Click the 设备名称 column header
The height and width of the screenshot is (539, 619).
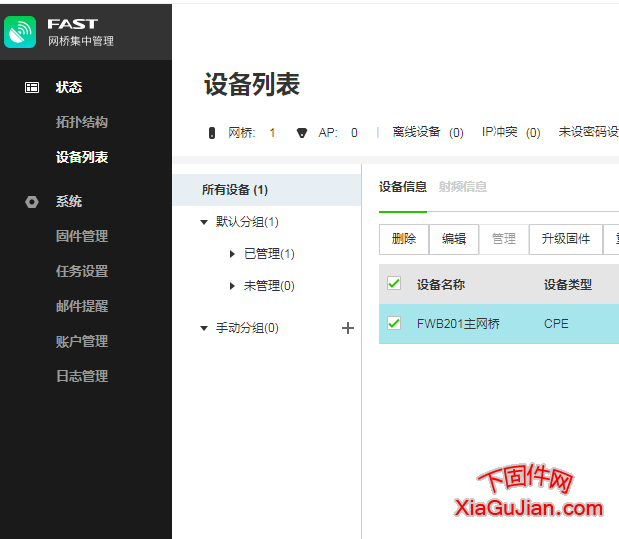coord(441,284)
